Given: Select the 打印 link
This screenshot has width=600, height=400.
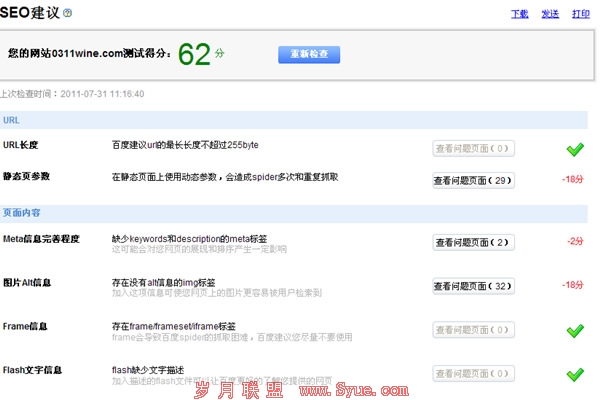Looking at the screenshot, I should [x=580, y=14].
